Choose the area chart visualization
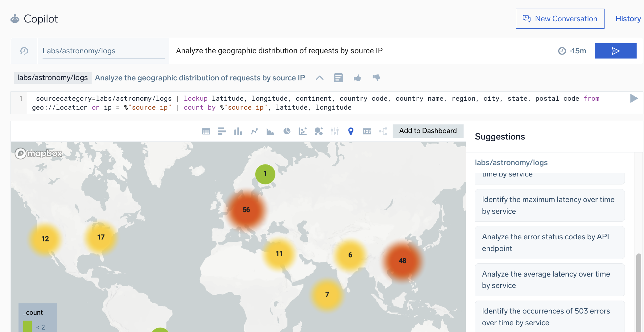Screen dimensions: 644x332 tap(270, 132)
